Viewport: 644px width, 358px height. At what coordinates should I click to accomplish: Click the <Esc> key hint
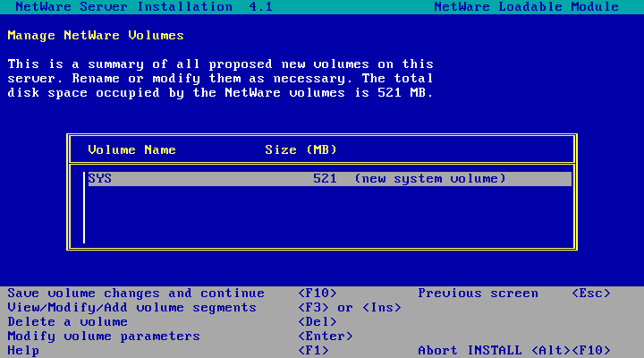[x=591, y=294]
